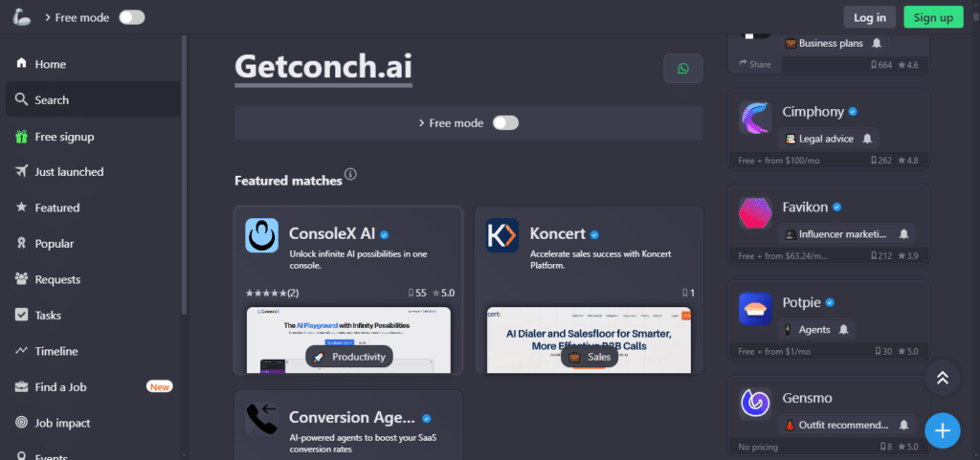980x460 pixels.
Task: Open the Conversion Age... title
Action: coord(352,418)
